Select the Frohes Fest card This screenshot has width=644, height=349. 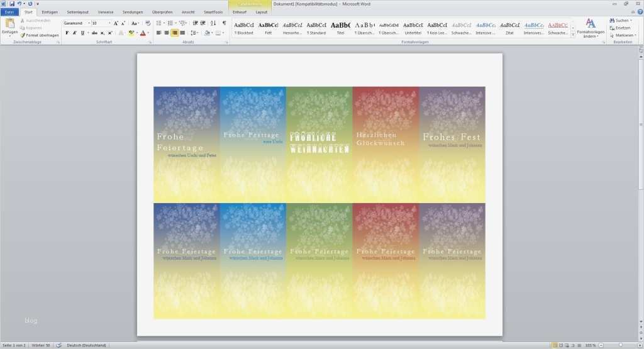pos(452,144)
